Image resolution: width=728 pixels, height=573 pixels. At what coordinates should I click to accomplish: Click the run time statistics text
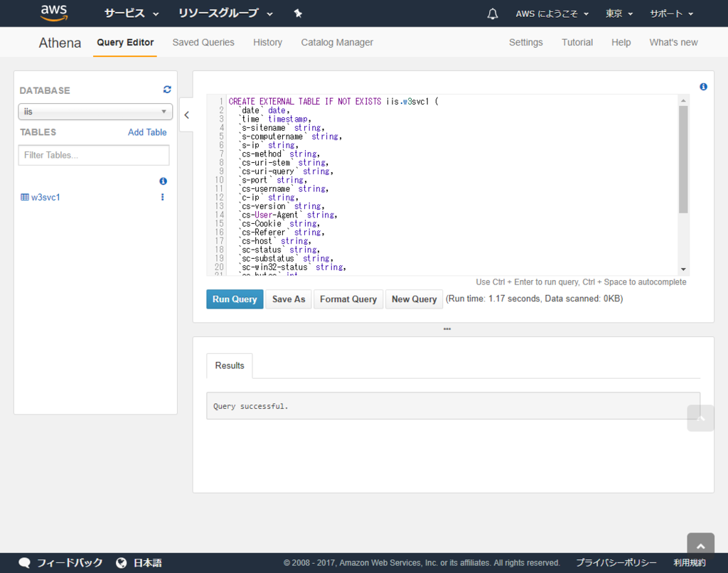point(535,299)
